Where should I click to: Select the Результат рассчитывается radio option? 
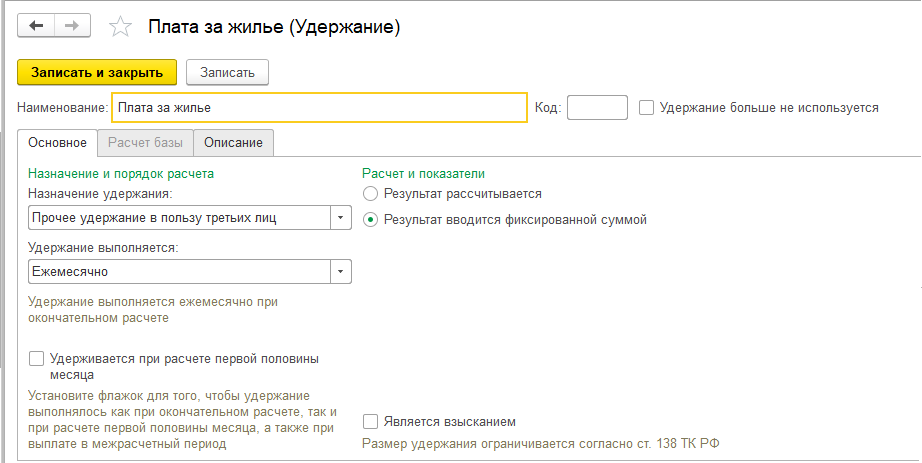pos(370,194)
